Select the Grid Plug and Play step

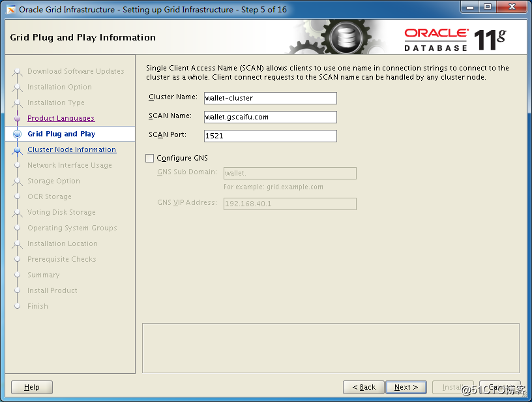(61, 134)
